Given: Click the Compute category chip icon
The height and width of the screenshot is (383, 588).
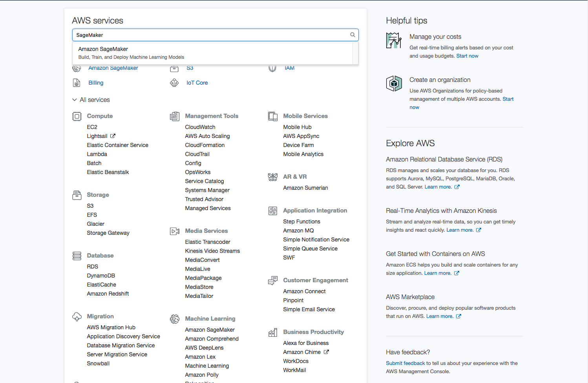Looking at the screenshot, I should click(x=77, y=116).
